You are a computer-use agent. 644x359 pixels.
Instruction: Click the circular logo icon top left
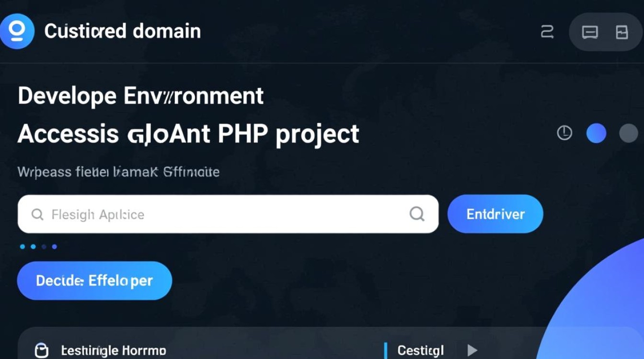[17, 31]
